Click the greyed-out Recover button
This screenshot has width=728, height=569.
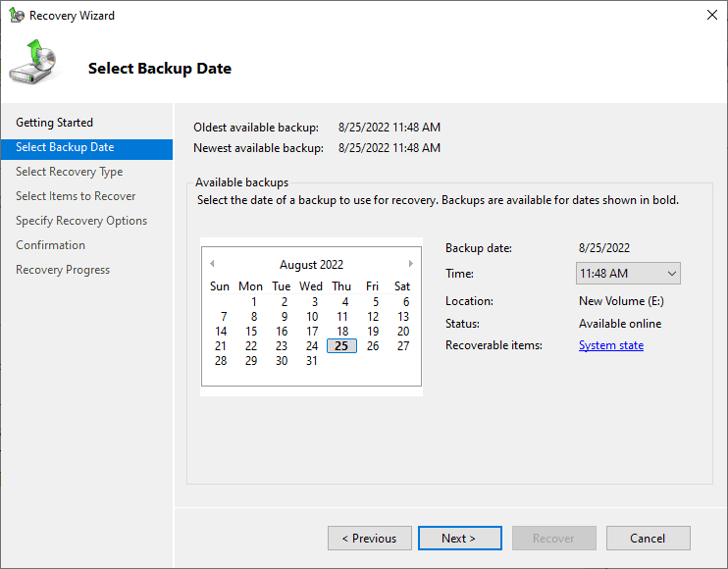tap(553, 538)
